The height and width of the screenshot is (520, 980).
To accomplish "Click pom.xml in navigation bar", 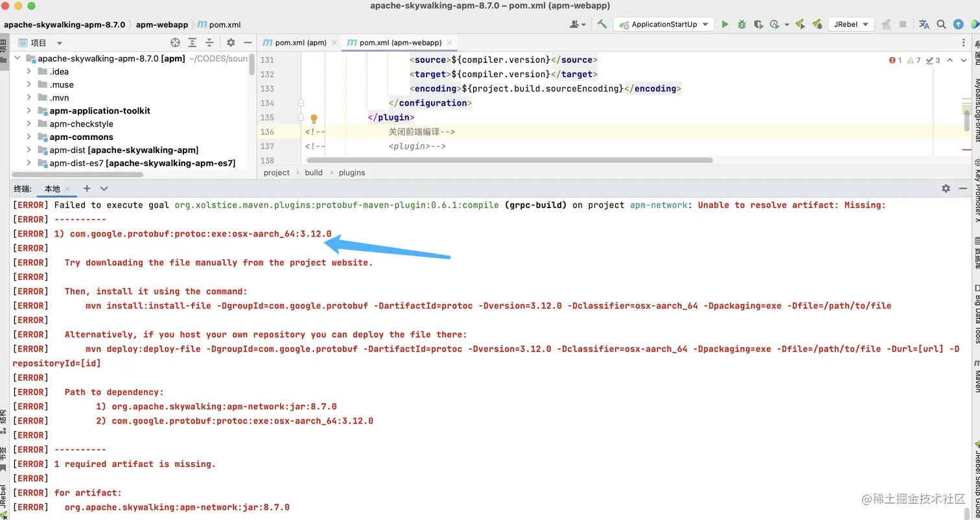I will [x=219, y=25].
